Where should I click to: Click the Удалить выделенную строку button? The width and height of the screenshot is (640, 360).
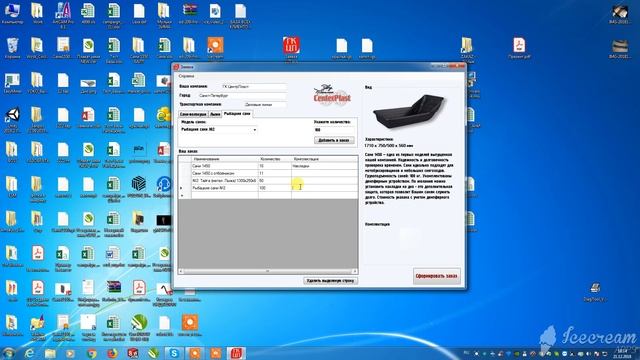[x=331, y=281]
